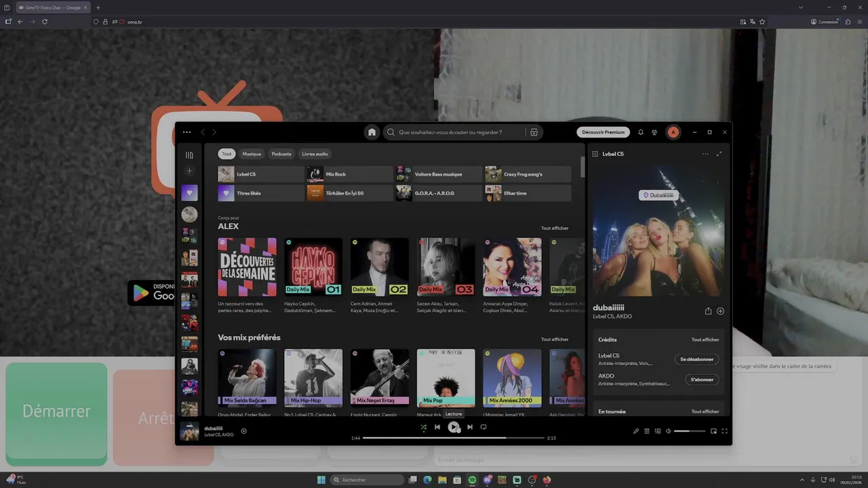Open Liked Songs heart in the sidebar
Viewport: 868px width, 488px height.
click(189, 192)
